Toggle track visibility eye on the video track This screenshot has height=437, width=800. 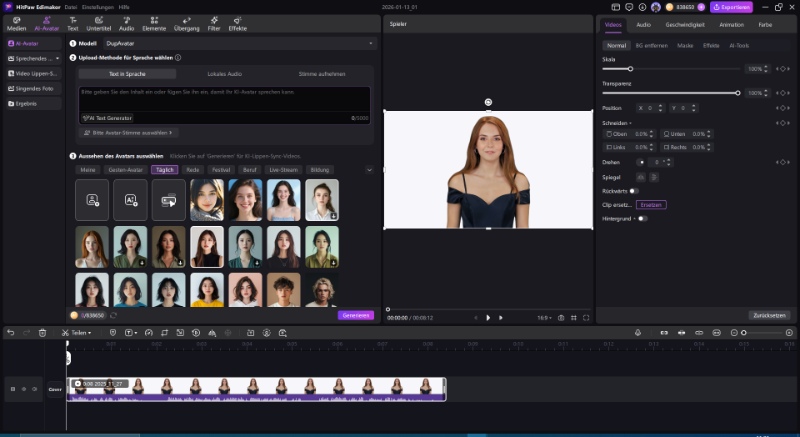(x=23, y=389)
